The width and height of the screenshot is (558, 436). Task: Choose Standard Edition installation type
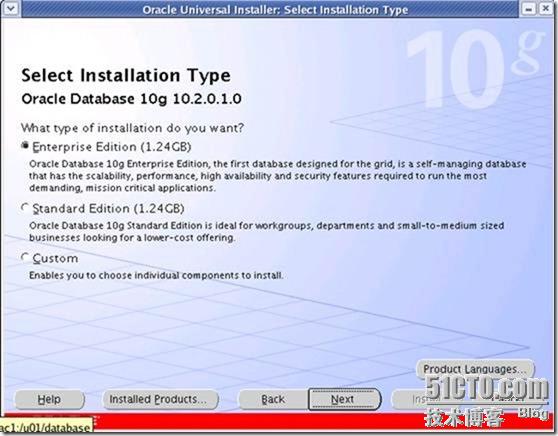[x=25, y=207]
